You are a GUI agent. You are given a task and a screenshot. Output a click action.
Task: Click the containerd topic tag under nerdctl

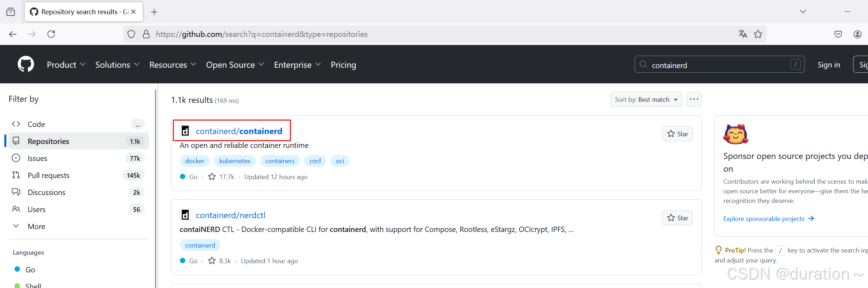(x=200, y=245)
